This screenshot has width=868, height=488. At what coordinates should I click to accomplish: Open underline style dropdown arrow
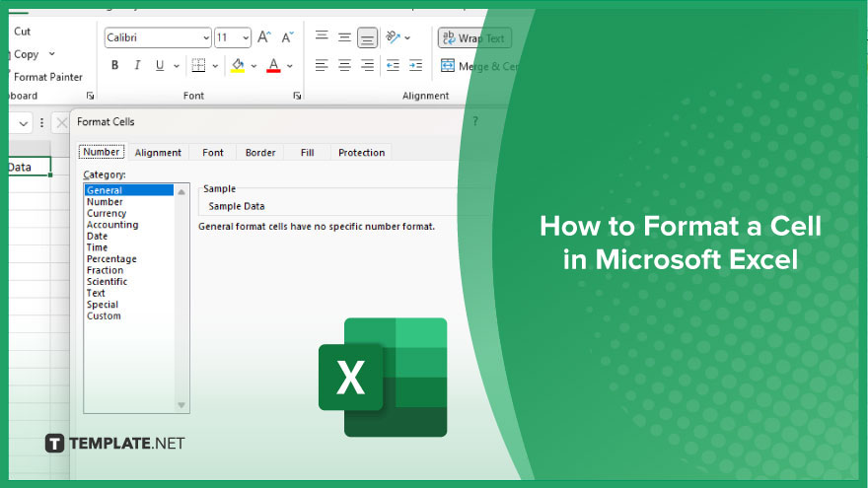pos(176,66)
